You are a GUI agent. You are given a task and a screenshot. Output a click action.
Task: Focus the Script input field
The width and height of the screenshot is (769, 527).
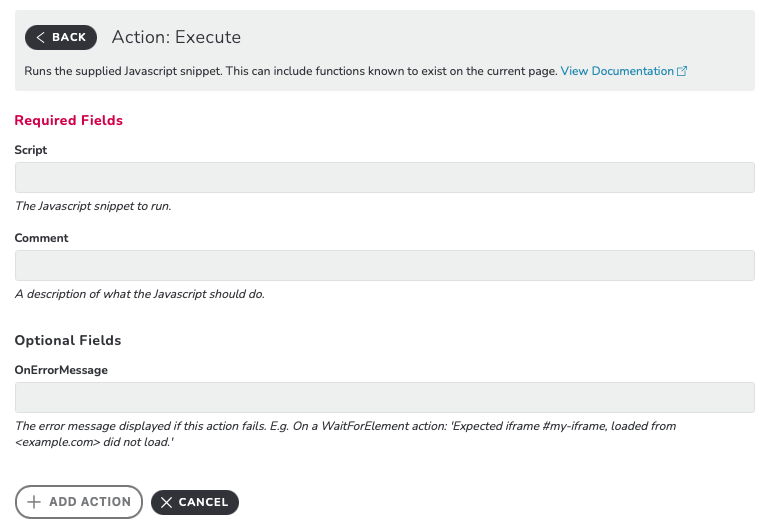(384, 177)
